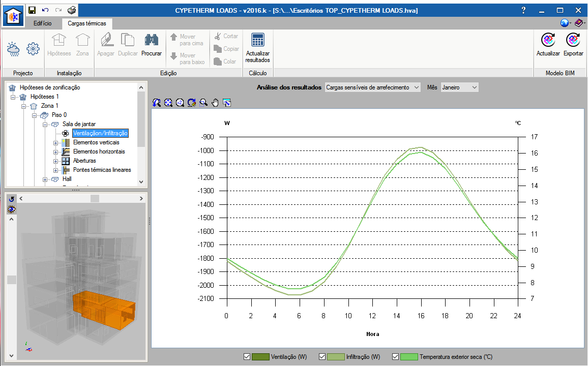Viewport: 588px width, 366px height.
Task: Click the Duplicar tool
Action: tap(128, 45)
